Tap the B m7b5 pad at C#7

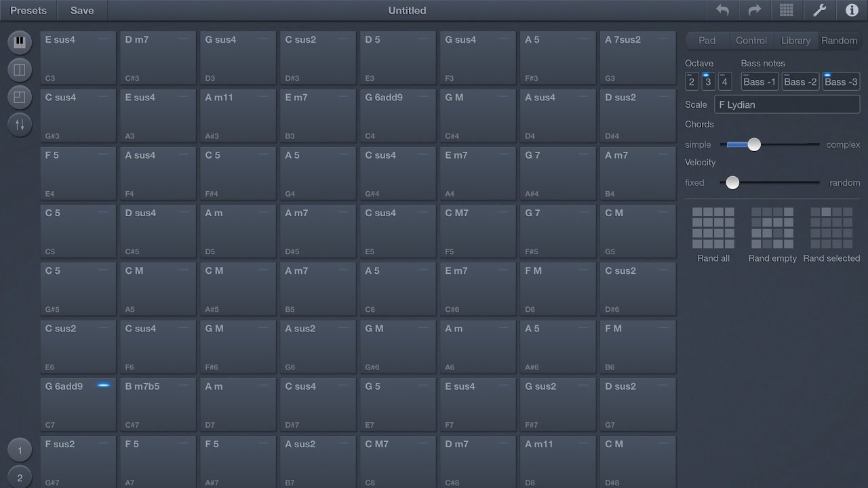coord(158,405)
